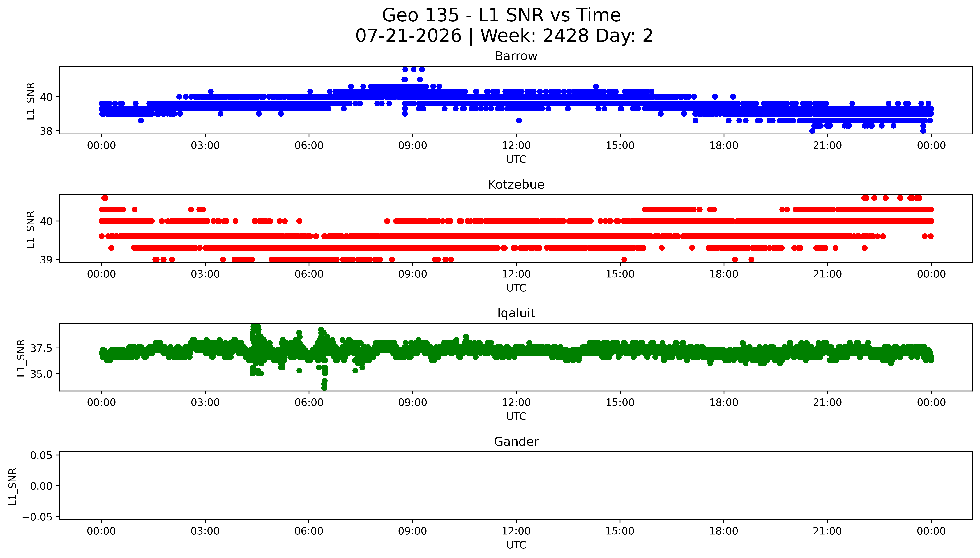
Task: Click the empty Gander plot area
Action: [x=516, y=486]
